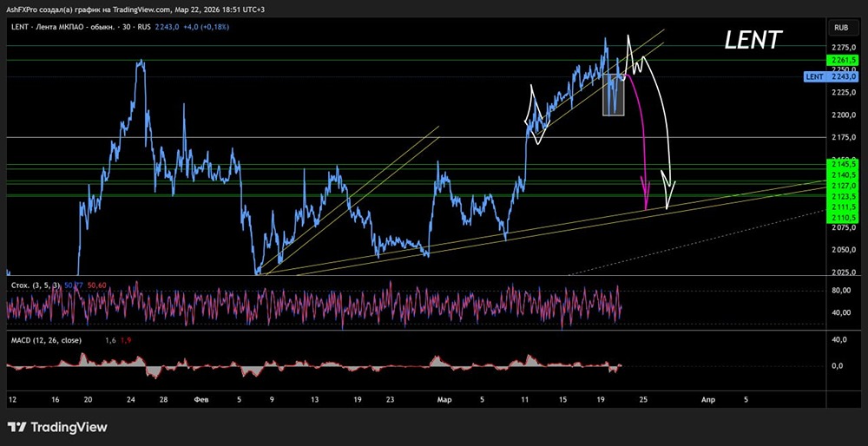
Task: Click the green 2123,5 price level label
Action: [x=842, y=196]
